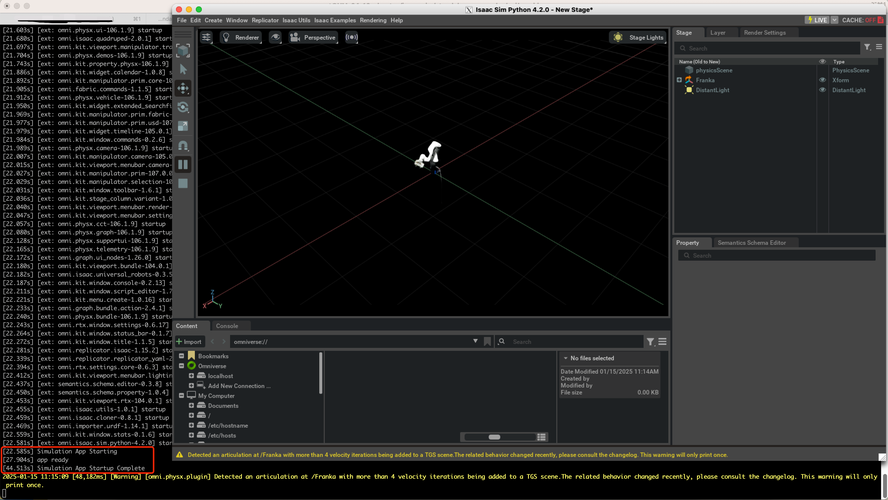Open the omniverse:// path dropdown arrow
This screenshot has height=500, width=888.
[475, 341]
